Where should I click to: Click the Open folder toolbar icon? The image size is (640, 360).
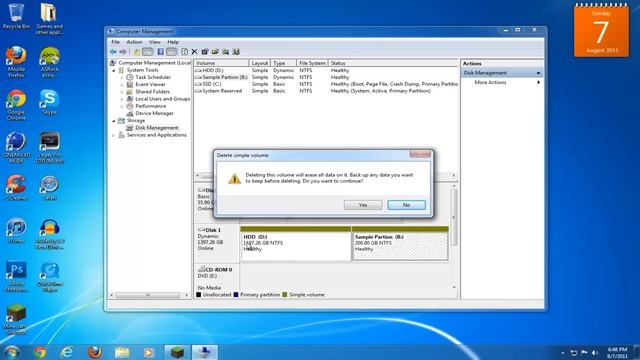tap(215, 52)
